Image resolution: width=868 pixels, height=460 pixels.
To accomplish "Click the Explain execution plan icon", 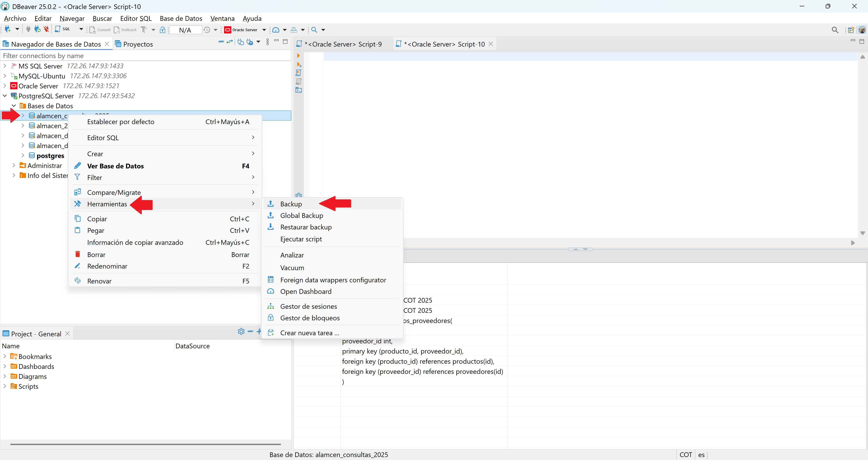I will 298,82.
